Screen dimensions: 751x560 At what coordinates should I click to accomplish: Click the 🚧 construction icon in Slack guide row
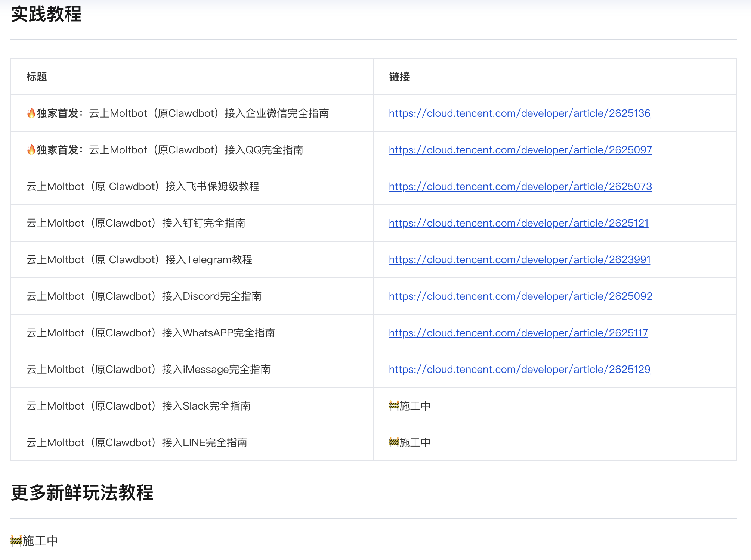pyautogui.click(x=393, y=405)
